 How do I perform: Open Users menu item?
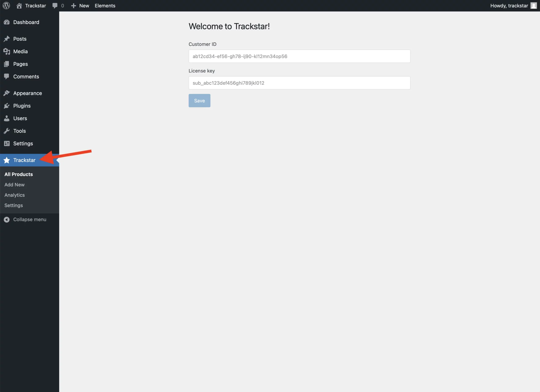[x=30, y=118]
